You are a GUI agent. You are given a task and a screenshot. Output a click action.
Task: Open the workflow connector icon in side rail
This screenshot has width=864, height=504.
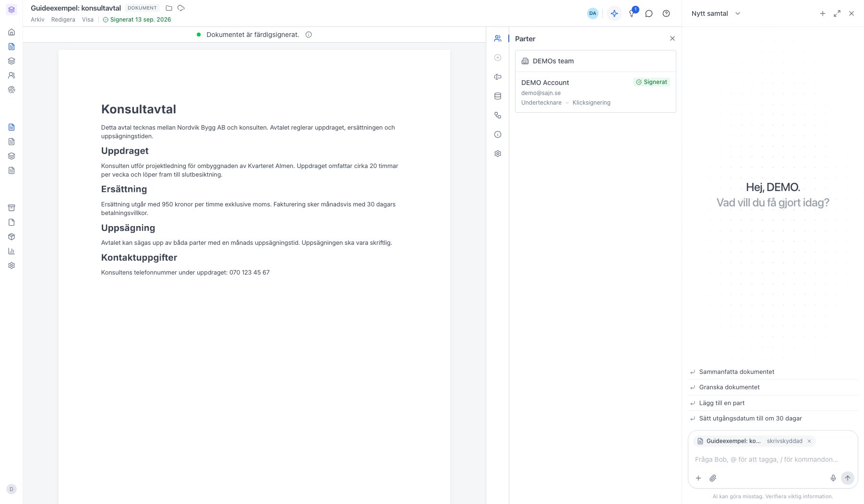[x=498, y=115]
